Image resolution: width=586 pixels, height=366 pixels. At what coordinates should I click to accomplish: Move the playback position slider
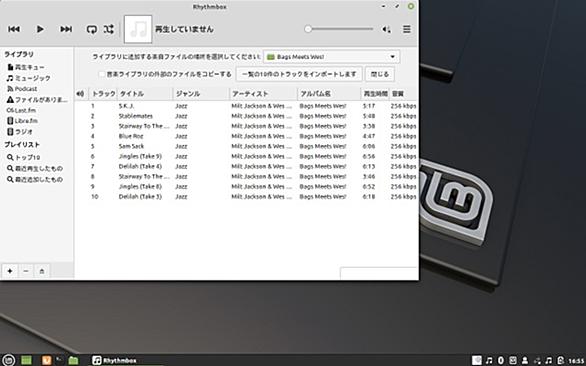coord(339,29)
